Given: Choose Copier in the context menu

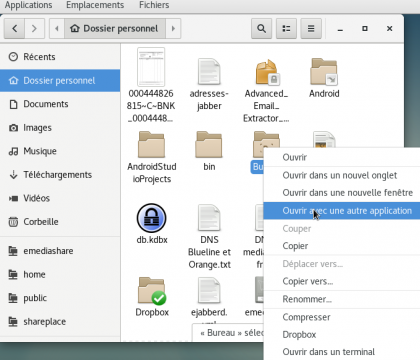Looking at the screenshot, I should 342,246.
